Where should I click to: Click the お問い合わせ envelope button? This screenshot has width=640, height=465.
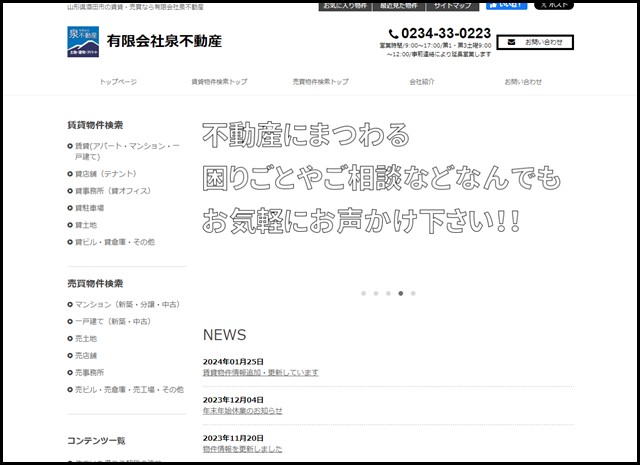536,42
